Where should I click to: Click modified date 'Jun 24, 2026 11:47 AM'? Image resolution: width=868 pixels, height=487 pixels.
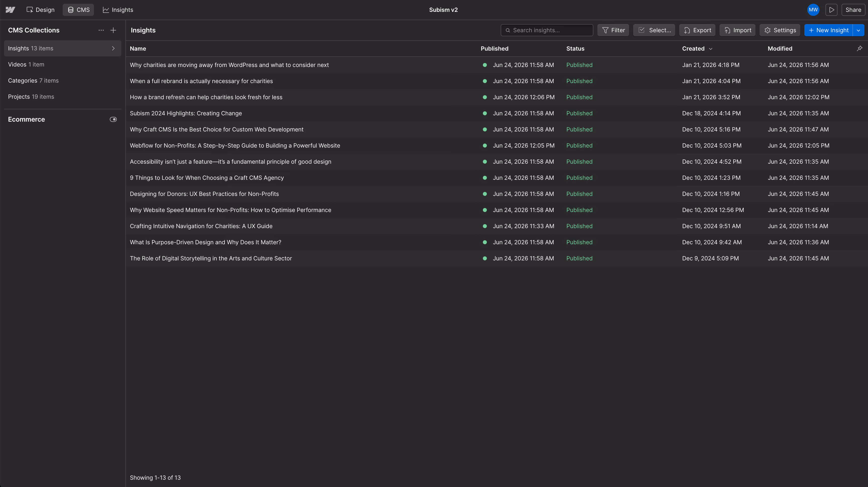click(798, 129)
